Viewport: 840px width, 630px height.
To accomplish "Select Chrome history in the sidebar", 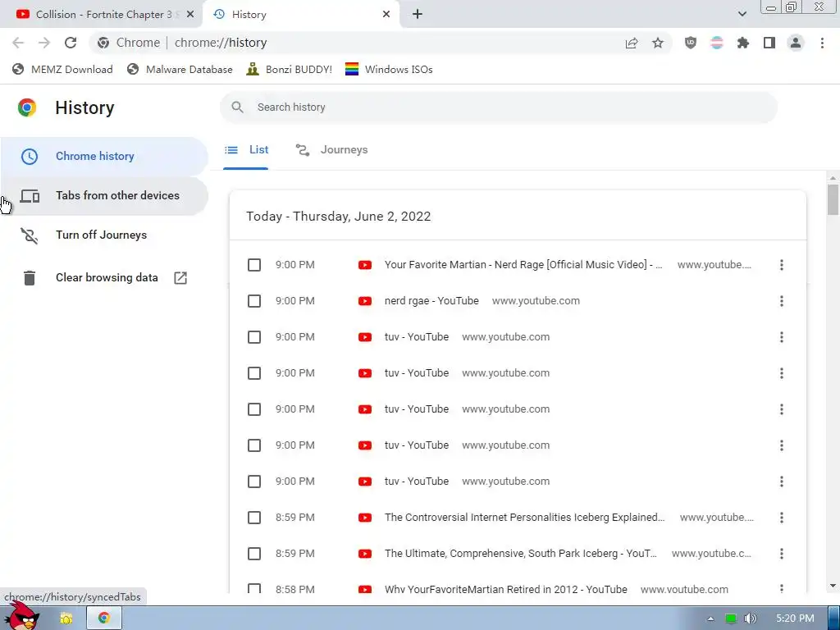I will point(103,157).
